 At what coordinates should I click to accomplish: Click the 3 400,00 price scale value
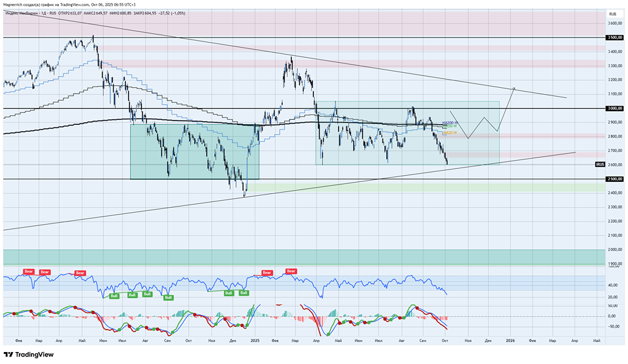[x=615, y=51]
